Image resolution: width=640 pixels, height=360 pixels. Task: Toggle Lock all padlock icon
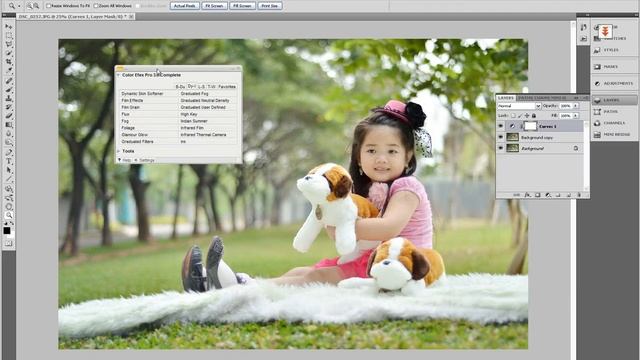pos(533,116)
